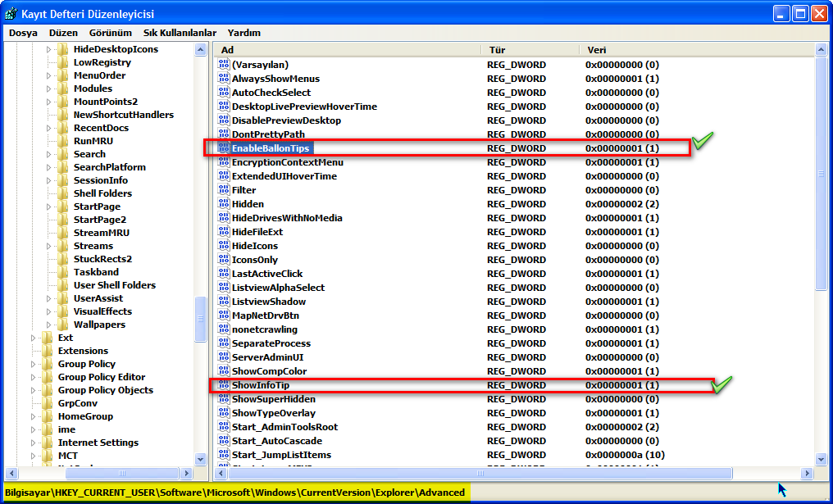This screenshot has height=504, width=833.
Task: Select the User Shell Folders key
Action: click(114, 285)
